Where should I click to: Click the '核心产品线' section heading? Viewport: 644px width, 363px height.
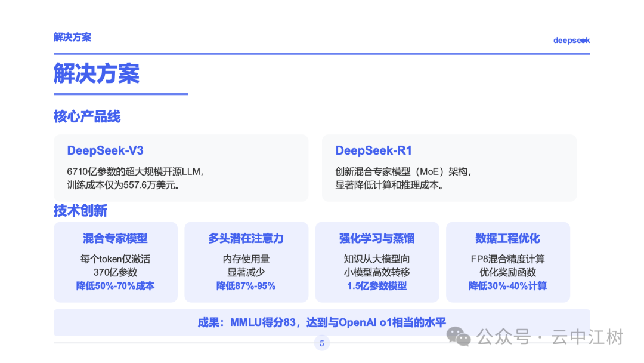click(x=87, y=117)
